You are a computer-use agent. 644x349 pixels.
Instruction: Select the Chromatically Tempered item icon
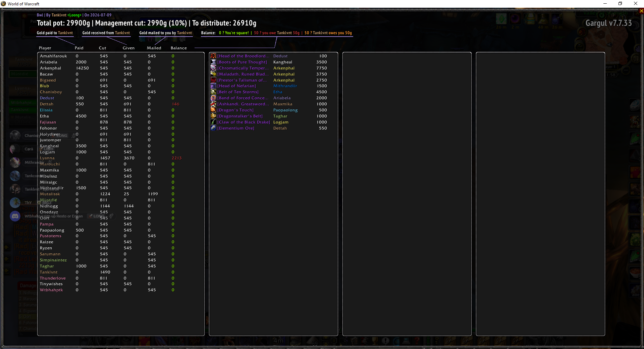[x=213, y=68]
